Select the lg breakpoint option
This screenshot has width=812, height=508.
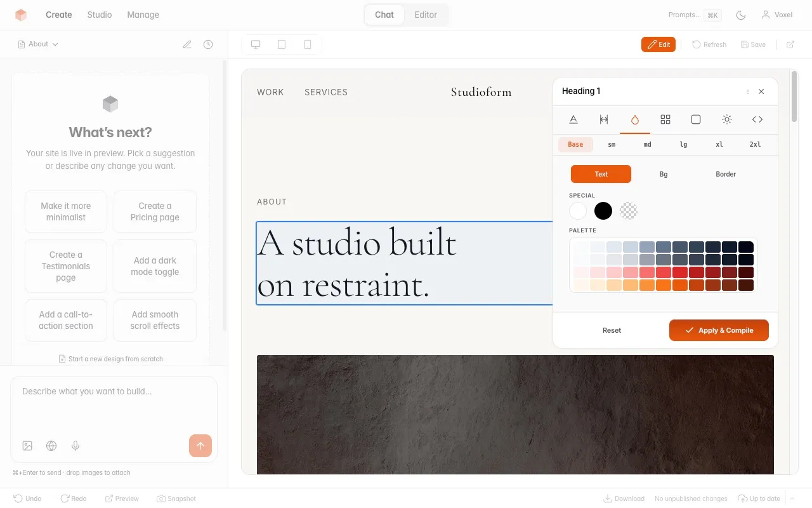point(683,144)
